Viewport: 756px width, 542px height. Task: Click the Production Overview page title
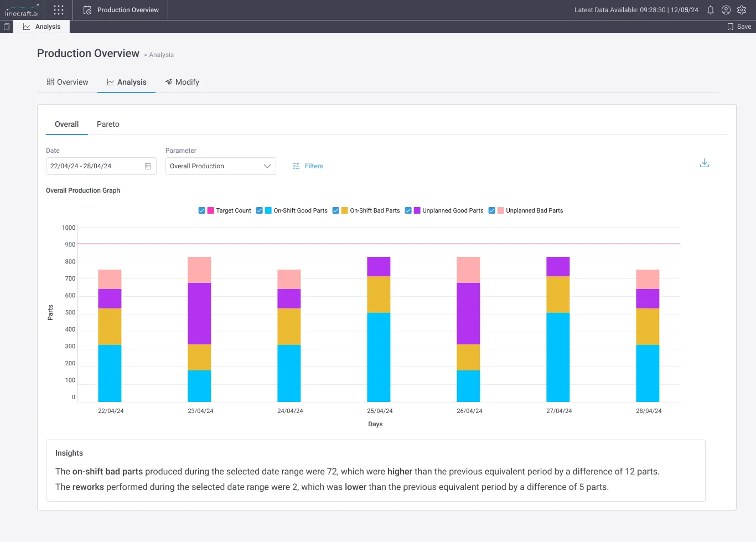coord(88,53)
